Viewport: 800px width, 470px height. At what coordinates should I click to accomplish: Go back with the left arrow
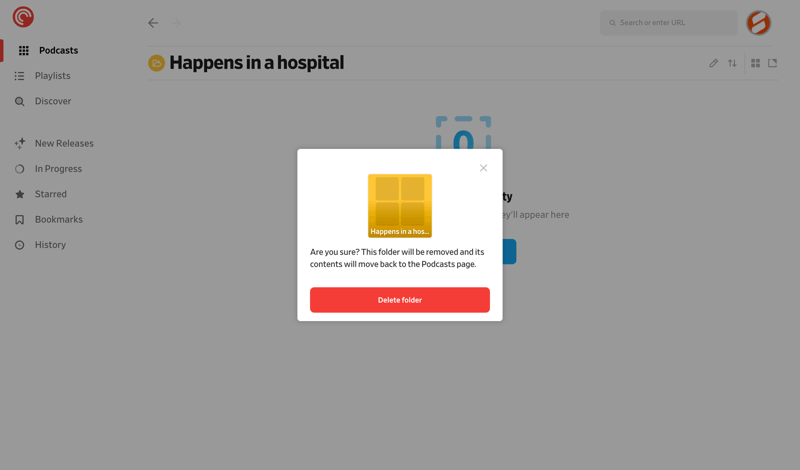click(153, 23)
